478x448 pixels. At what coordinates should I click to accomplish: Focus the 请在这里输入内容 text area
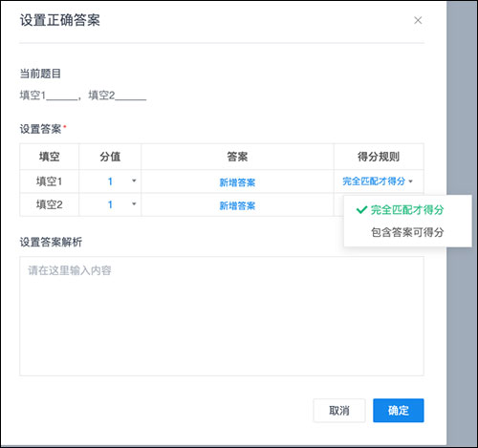pyautogui.click(x=222, y=316)
